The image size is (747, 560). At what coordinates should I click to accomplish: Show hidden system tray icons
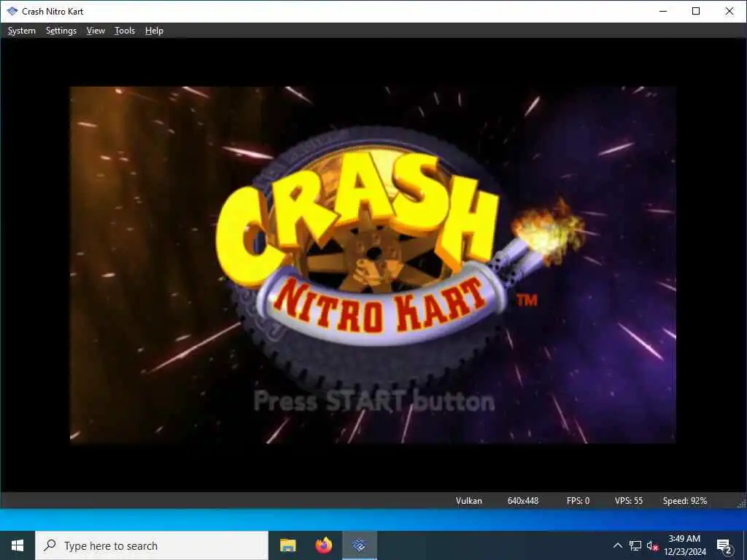pyautogui.click(x=617, y=545)
